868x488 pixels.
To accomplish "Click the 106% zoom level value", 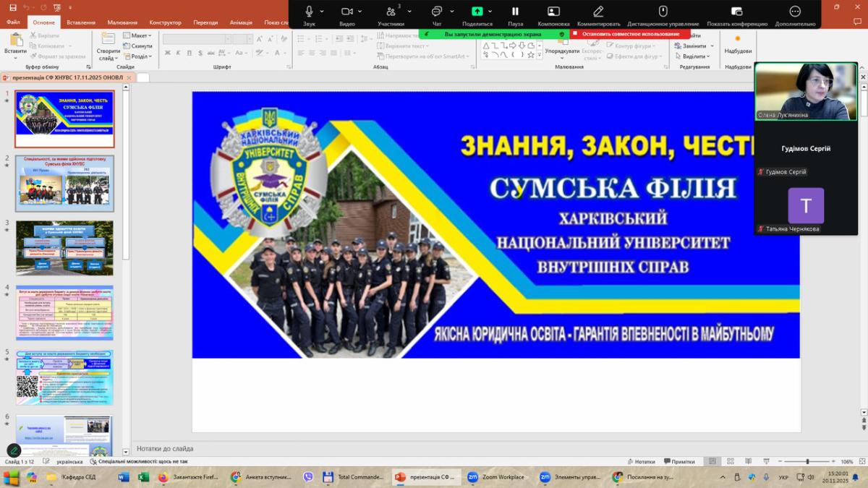I will click(847, 461).
